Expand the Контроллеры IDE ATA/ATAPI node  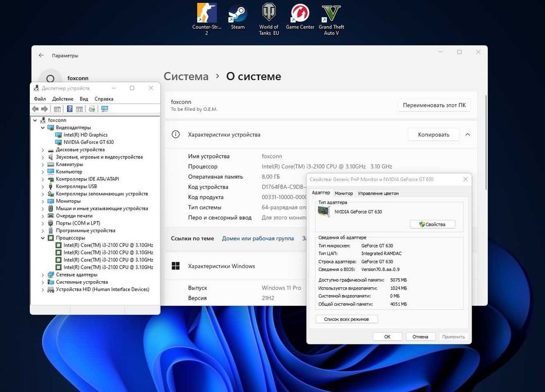click(x=43, y=179)
